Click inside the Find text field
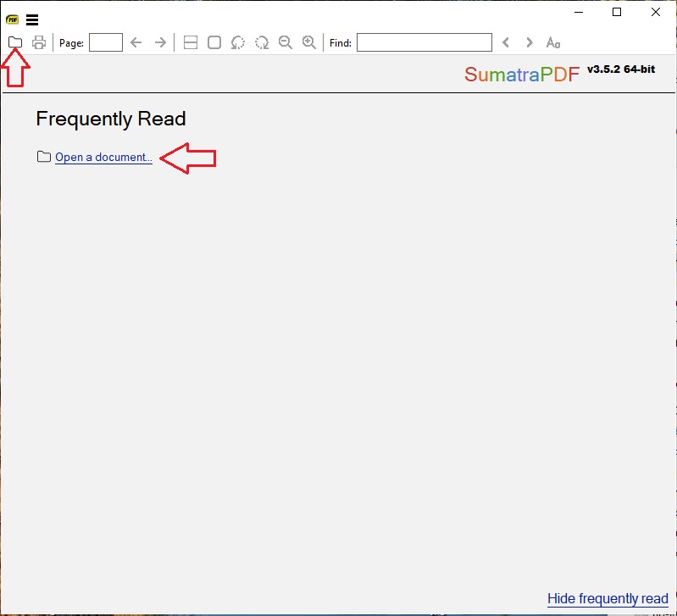Screen dimensions: 677x616 (424, 42)
